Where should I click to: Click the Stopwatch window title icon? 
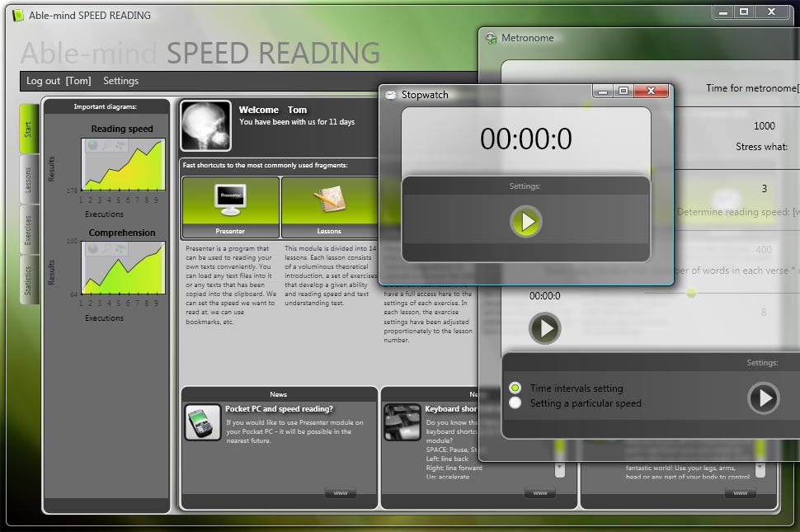[x=391, y=95]
